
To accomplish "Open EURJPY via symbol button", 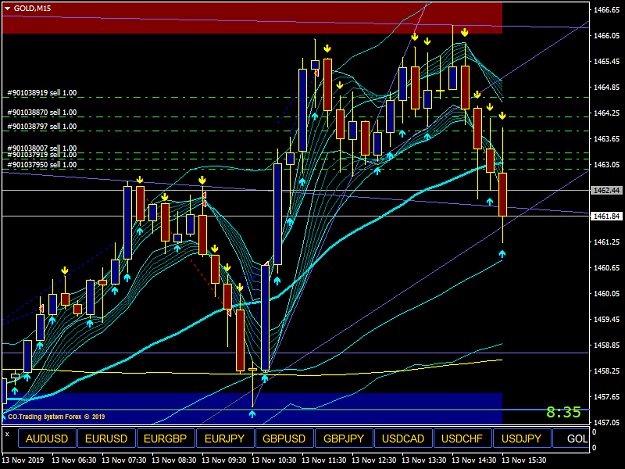I will [x=225, y=438].
